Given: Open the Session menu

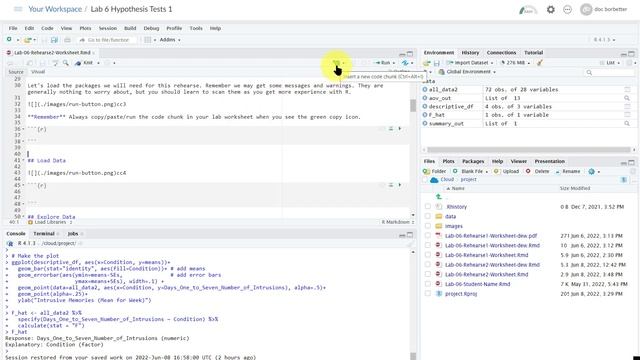Looking at the screenshot, I should click(108, 28).
